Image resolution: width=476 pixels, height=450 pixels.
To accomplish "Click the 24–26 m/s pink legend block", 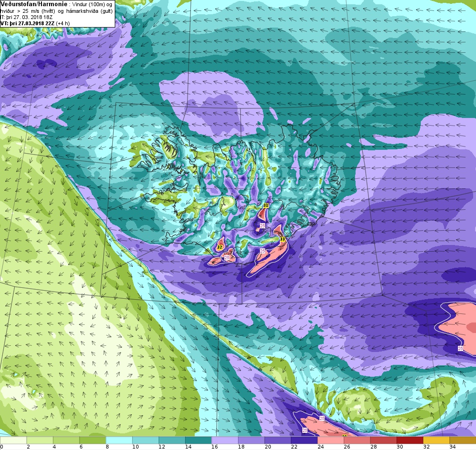I will (x=330, y=440).
